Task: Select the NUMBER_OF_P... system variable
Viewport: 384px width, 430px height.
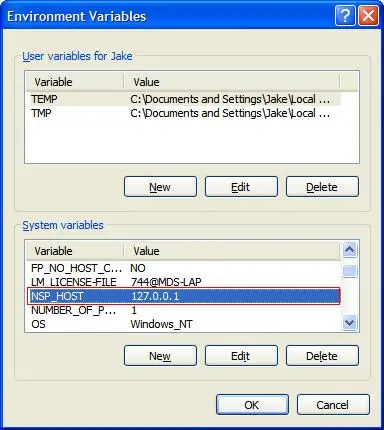Action: [185, 310]
